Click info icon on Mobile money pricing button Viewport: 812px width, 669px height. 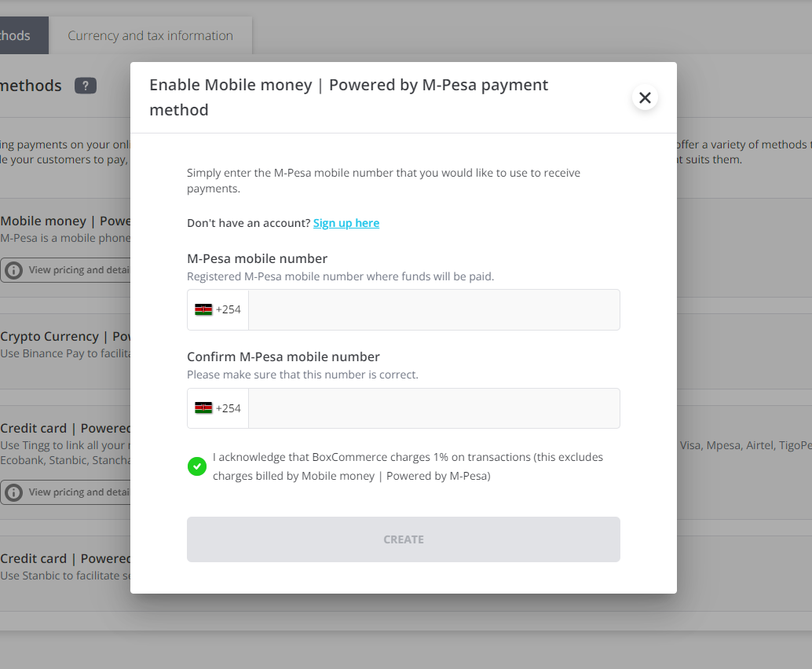click(x=13, y=270)
